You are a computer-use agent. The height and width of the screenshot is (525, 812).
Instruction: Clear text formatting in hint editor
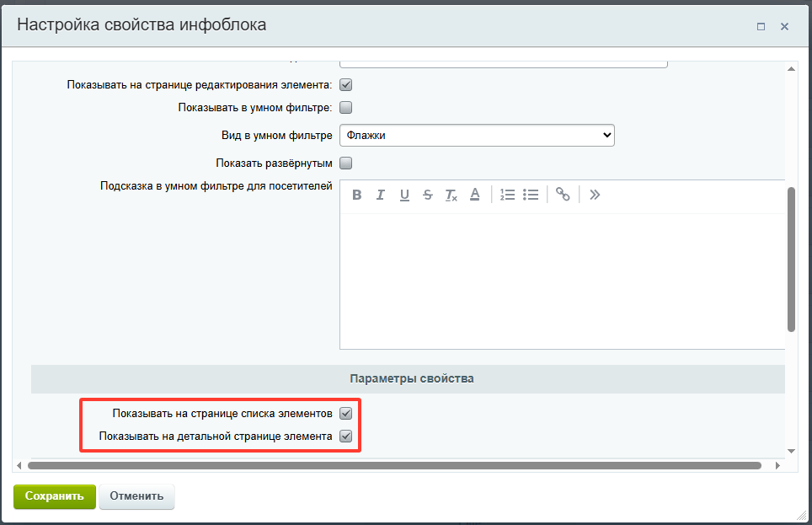coord(451,195)
